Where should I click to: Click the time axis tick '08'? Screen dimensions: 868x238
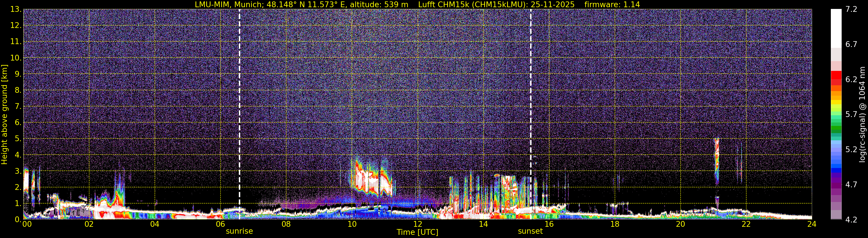click(x=286, y=224)
